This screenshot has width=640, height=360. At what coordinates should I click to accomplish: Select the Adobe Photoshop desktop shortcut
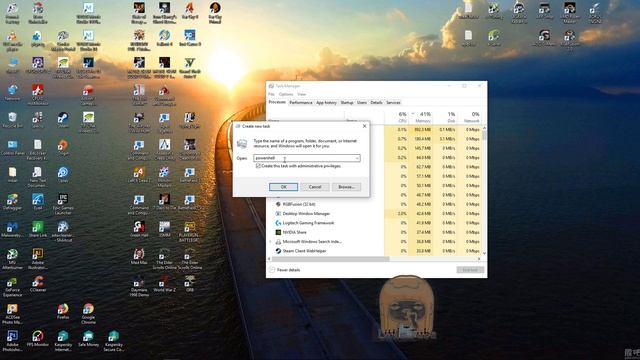click(x=12, y=341)
